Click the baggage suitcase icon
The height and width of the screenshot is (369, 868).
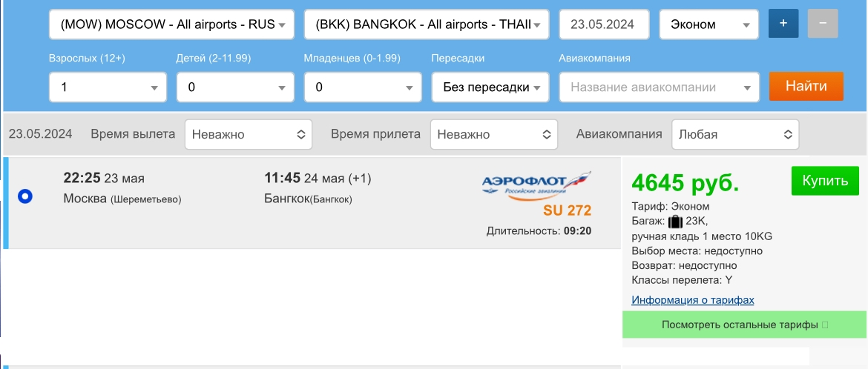[675, 222]
